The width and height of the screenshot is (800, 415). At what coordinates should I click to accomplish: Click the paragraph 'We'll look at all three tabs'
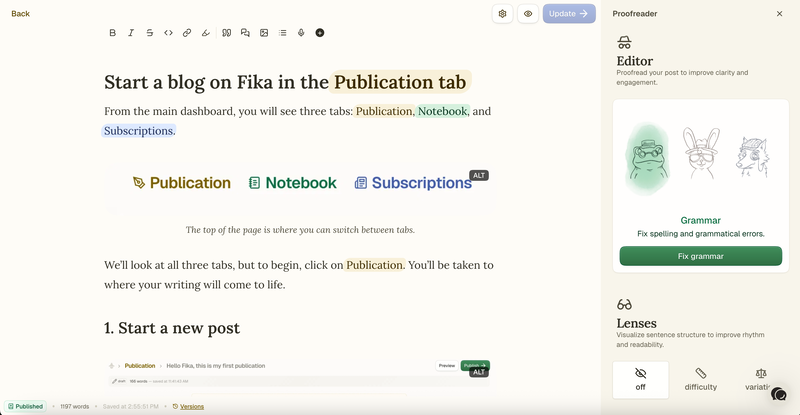299,275
